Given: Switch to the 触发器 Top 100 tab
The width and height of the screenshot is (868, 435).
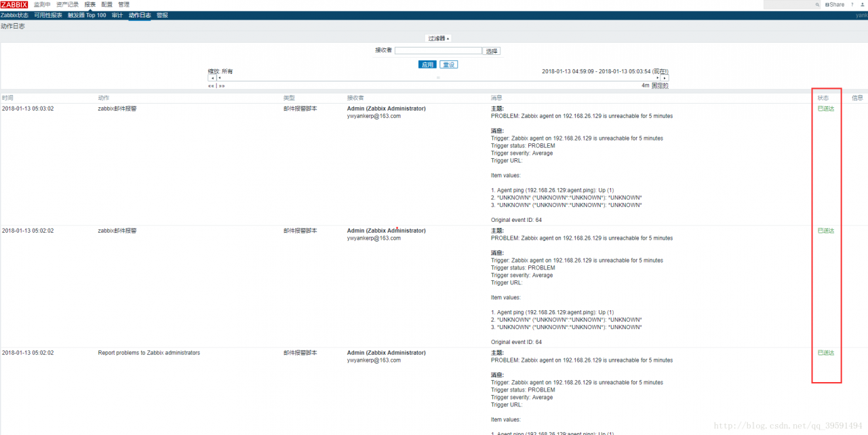Looking at the screenshot, I should 87,15.
